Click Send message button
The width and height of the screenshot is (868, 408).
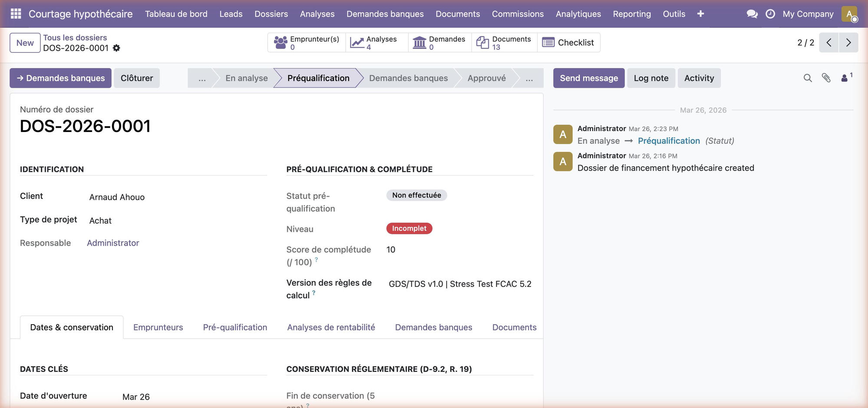click(589, 78)
